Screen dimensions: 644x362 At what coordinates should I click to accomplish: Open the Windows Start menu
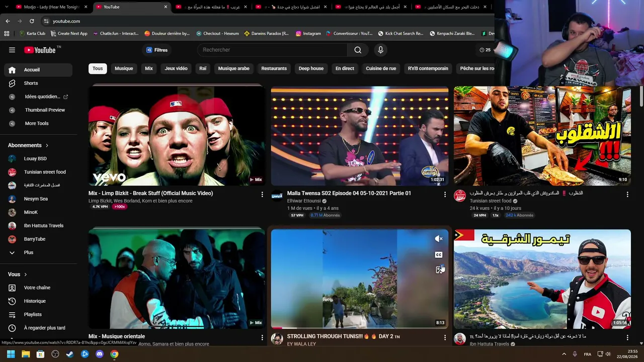[x=11, y=354]
